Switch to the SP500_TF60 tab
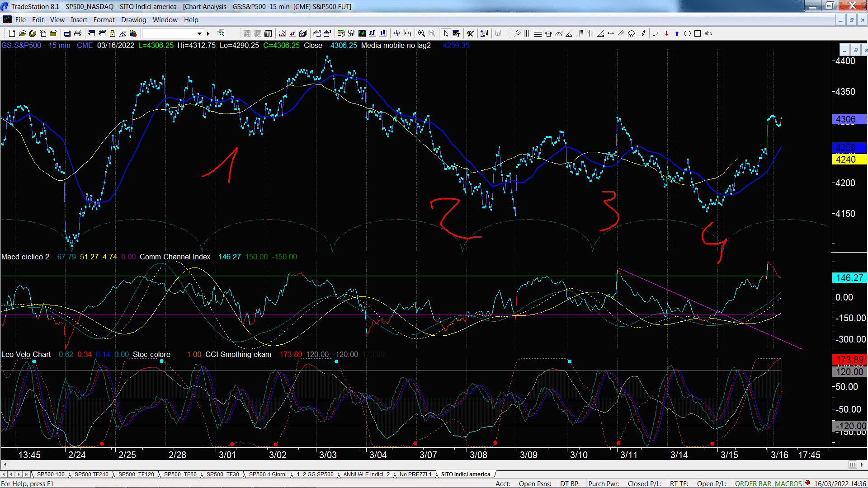This screenshot has width=868, height=488. pyautogui.click(x=180, y=474)
